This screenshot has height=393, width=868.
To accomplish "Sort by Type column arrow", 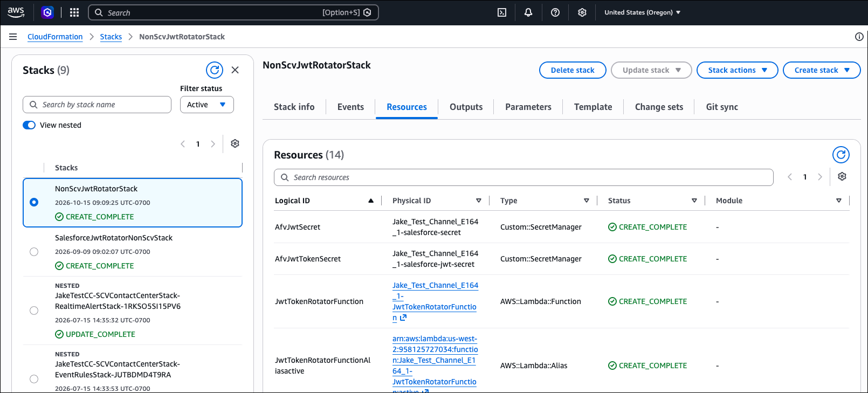I will (x=587, y=201).
